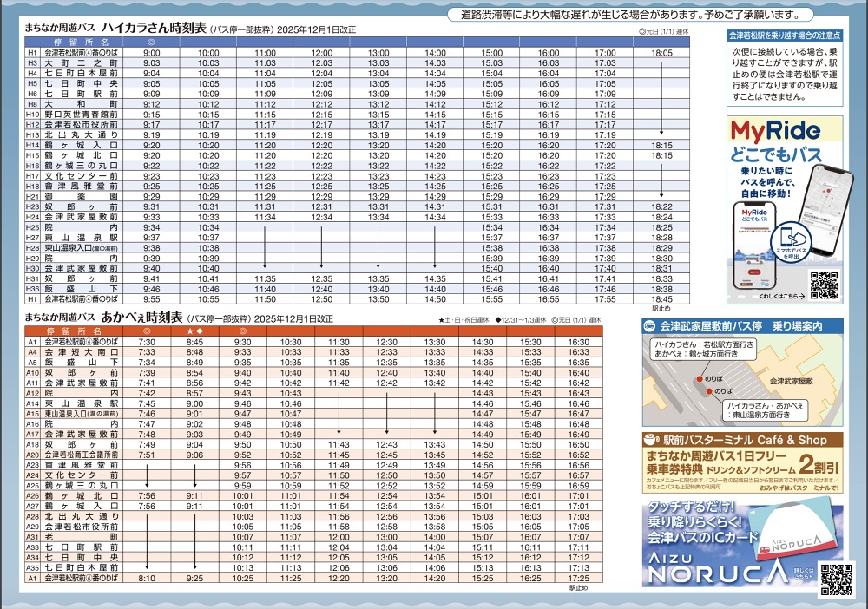Click the 16:30 cell in あかべぇ A1 row
868x609 pixels.
point(578,342)
